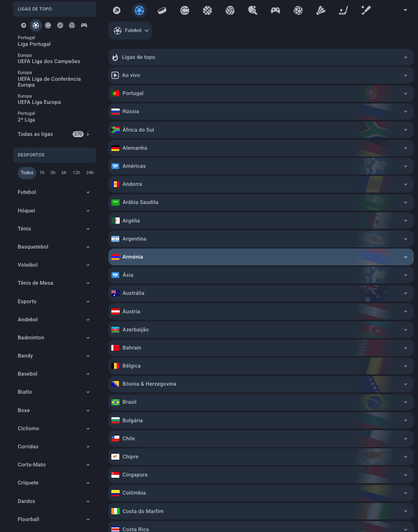The width and height of the screenshot is (418, 532).
Task: Select the tennis ball icon in top bar
Action: (185, 11)
